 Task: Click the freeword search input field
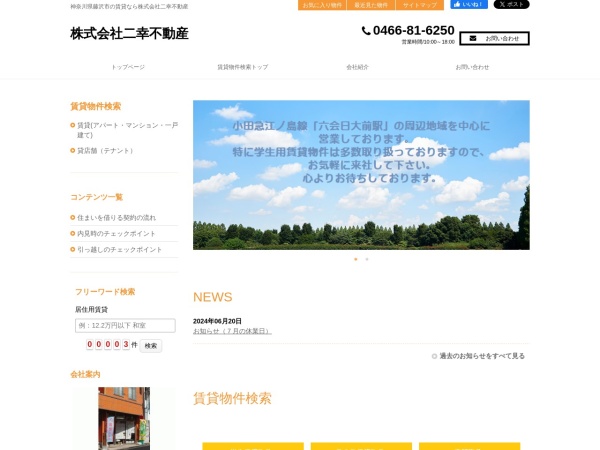pyautogui.click(x=125, y=326)
